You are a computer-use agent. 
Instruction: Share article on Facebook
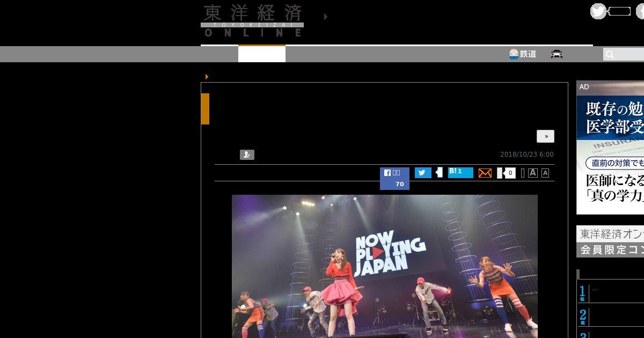tap(394, 178)
